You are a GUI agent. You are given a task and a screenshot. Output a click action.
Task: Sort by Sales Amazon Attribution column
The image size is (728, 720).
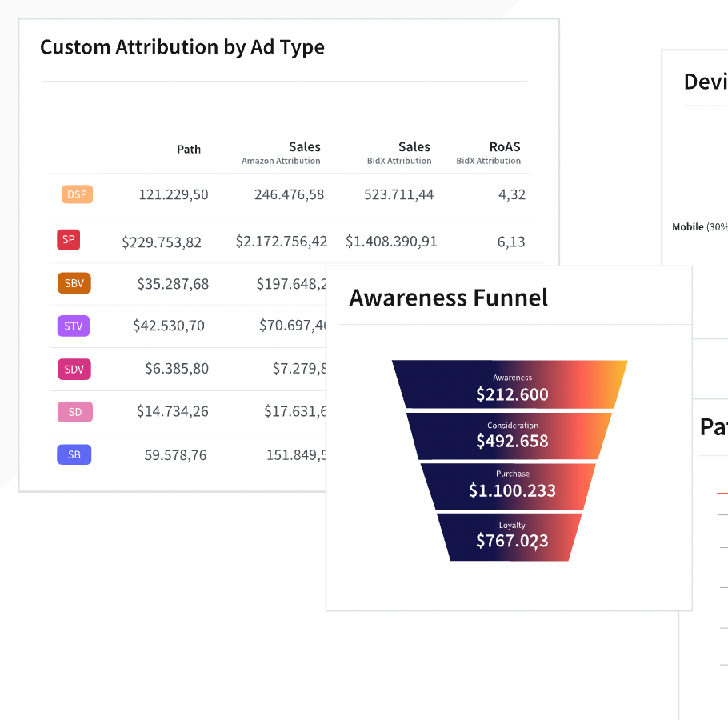pos(281,153)
